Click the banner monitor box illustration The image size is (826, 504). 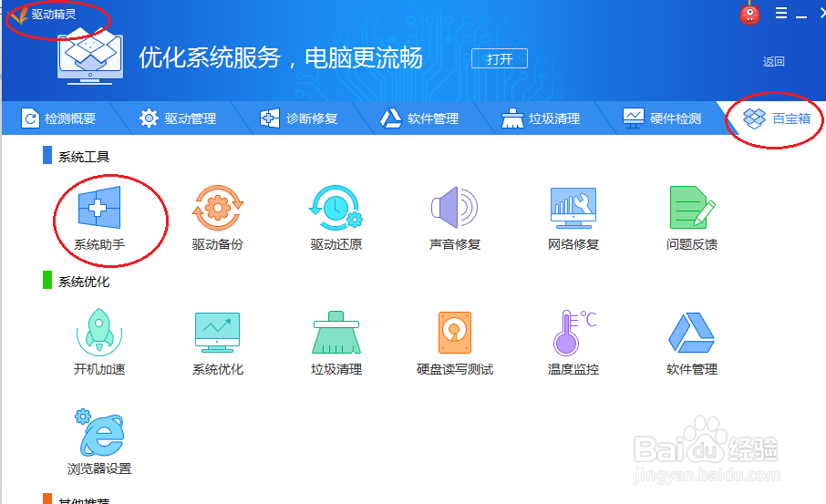[90, 58]
